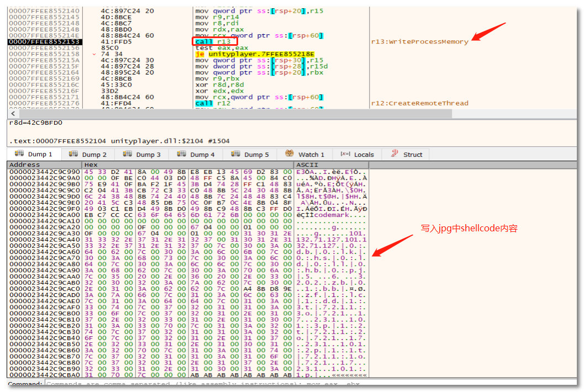Select the je unityplayer.7FFEE855218E instruction

[255, 54]
